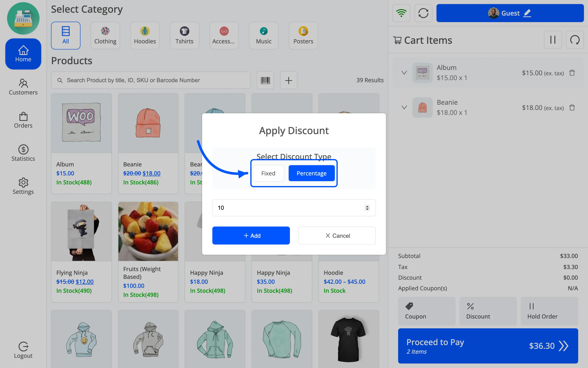Select the gray pocket hoodie product
The height and width of the screenshot is (368, 588).
(148, 339)
